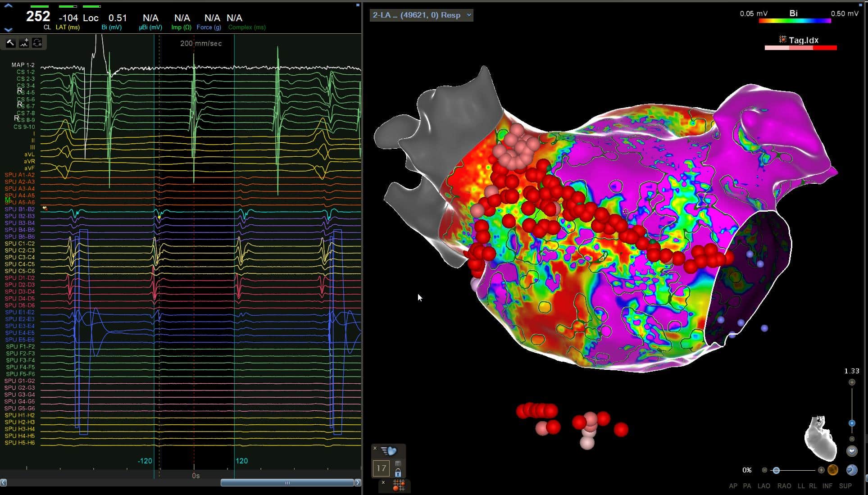868x495 pixels.
Task: Click the orange sphere icon
Action: 833,470
